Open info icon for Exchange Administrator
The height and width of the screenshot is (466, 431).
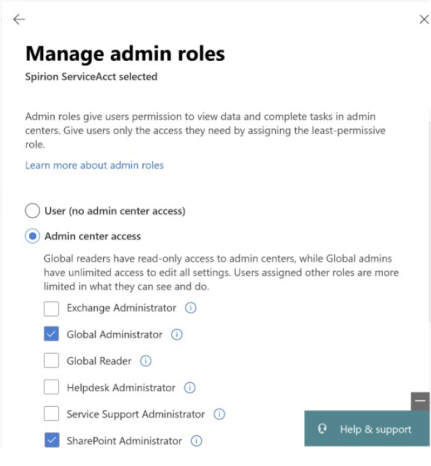coord(191,307)
